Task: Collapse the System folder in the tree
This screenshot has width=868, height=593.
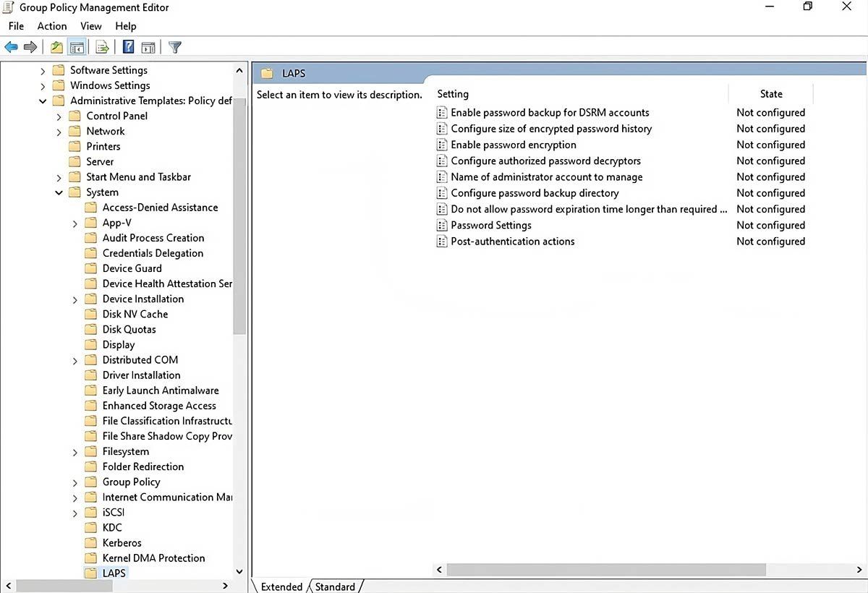Action: point(59,192)
